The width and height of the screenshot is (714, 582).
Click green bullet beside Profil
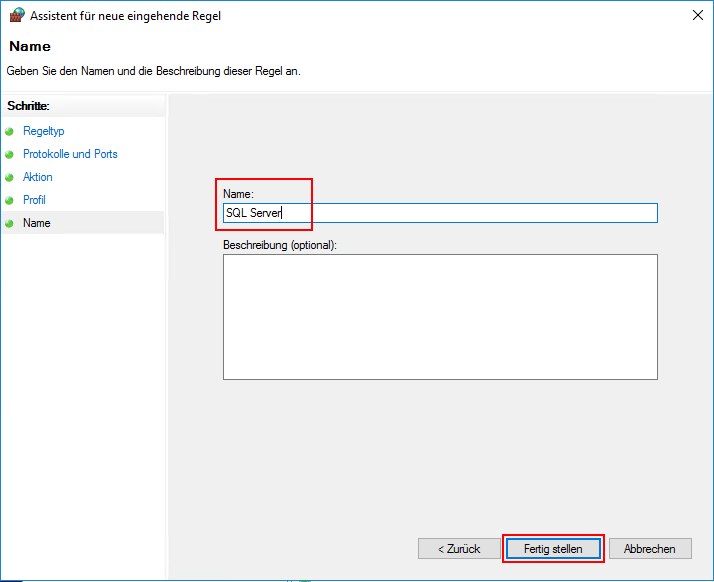tap(9, 200)
